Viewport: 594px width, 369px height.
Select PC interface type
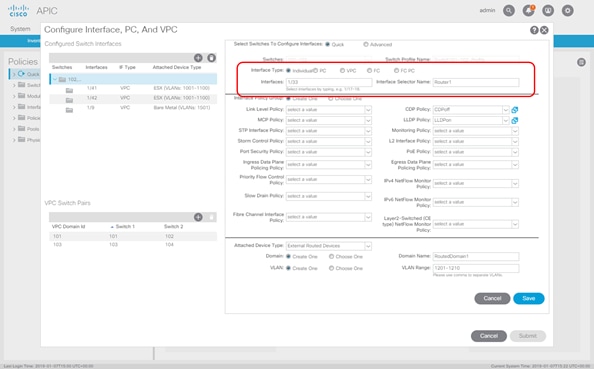coord(315,70)
